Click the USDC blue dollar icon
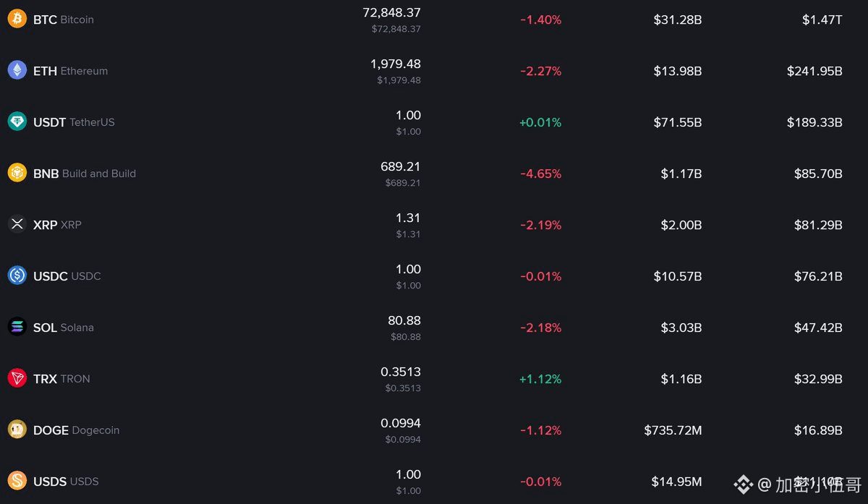This screenshot has width=868, height=504. click(x=17, y=276)
